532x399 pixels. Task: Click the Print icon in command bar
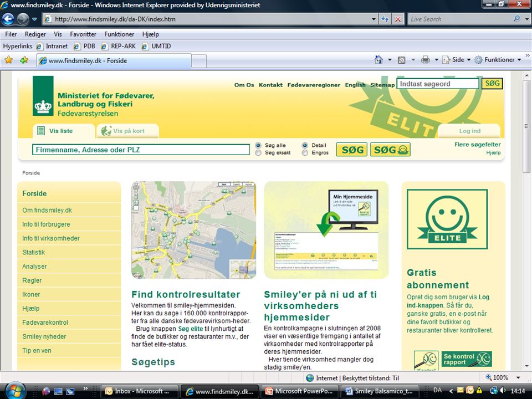425,60
